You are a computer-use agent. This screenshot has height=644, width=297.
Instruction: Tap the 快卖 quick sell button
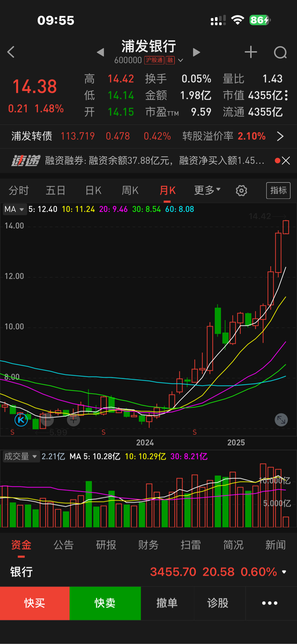(105, 603)
